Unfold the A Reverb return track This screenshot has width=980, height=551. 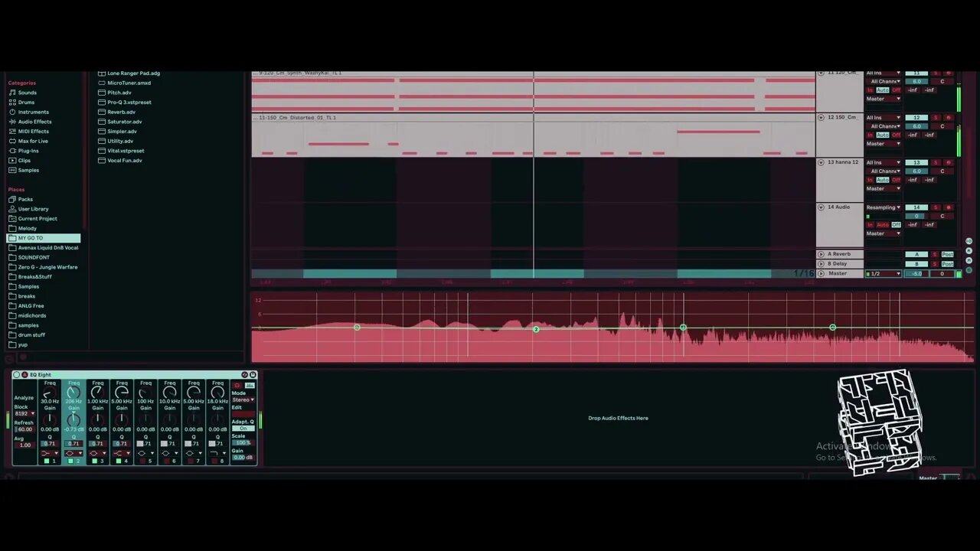821,254
